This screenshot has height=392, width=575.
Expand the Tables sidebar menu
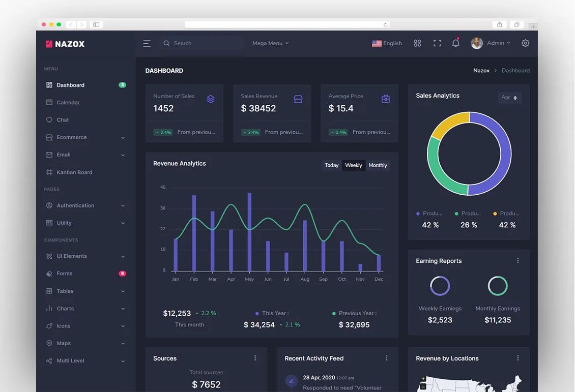(85, 291)
